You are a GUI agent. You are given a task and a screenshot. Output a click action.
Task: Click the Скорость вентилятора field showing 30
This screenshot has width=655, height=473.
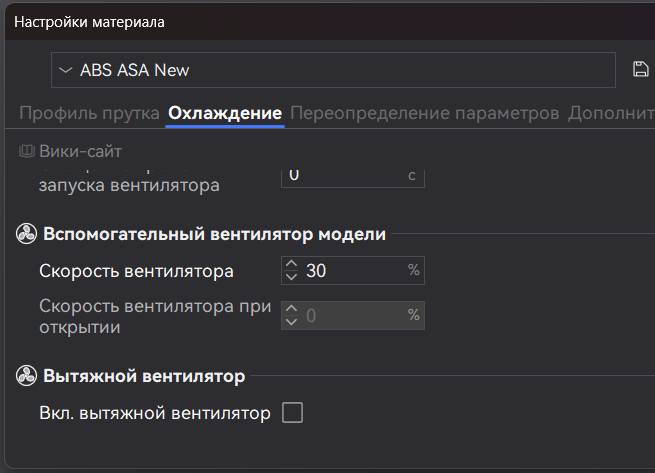(x=352, y=271)
